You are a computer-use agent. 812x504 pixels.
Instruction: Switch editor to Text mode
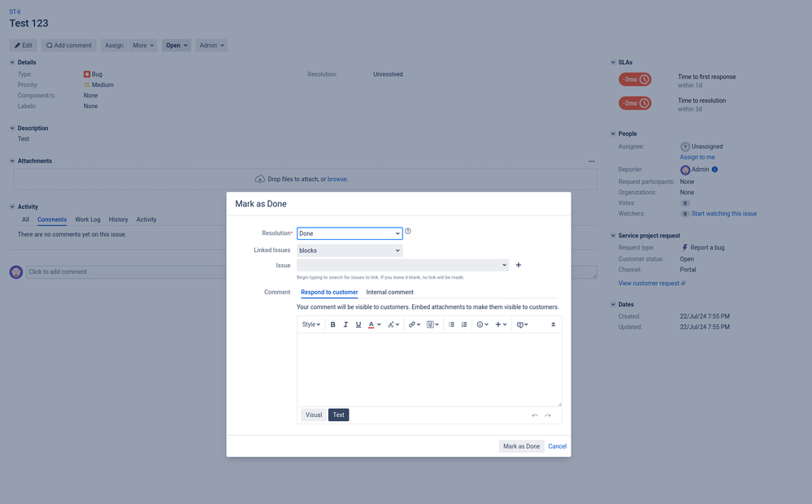coord(339,415)
